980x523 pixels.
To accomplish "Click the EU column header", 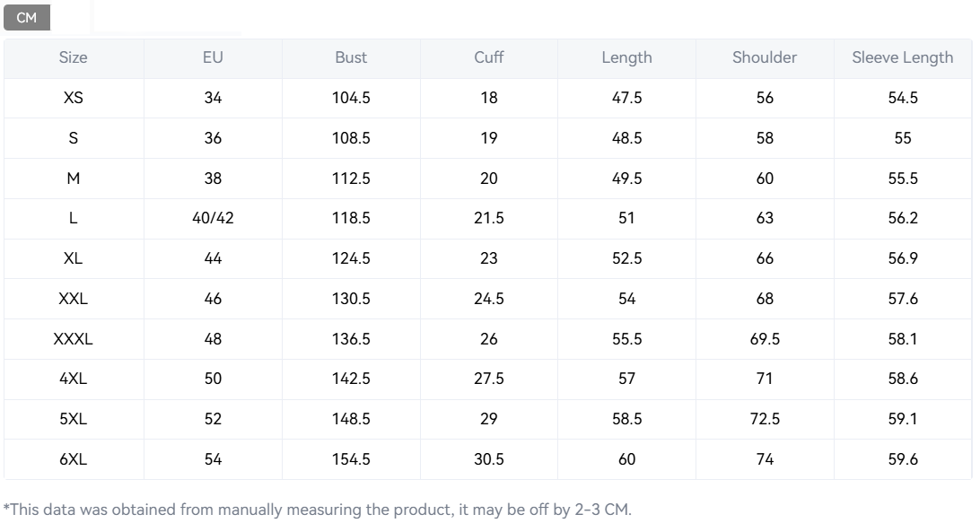I will pyautogui.click(x=213, y=57).
